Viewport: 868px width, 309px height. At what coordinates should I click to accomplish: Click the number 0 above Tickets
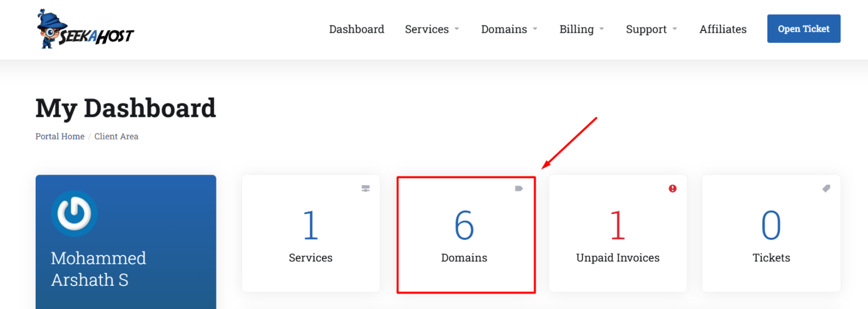coord(771,225)
